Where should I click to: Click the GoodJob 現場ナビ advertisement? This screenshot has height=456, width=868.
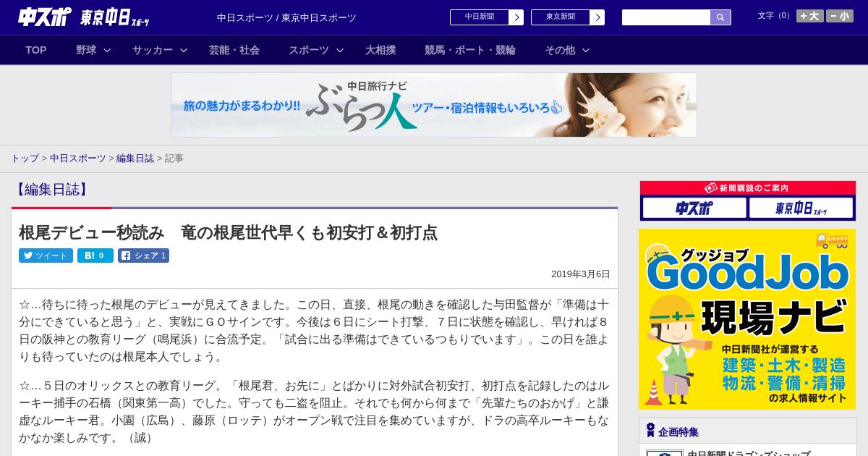[747, 319]
